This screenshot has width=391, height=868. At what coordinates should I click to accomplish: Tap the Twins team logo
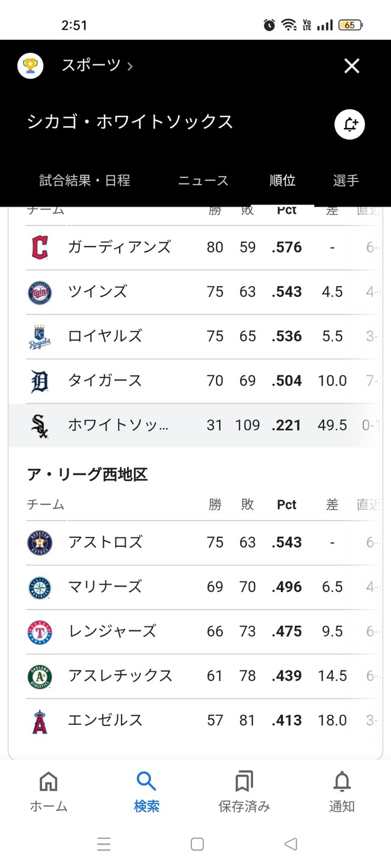(x=40, y=292)
